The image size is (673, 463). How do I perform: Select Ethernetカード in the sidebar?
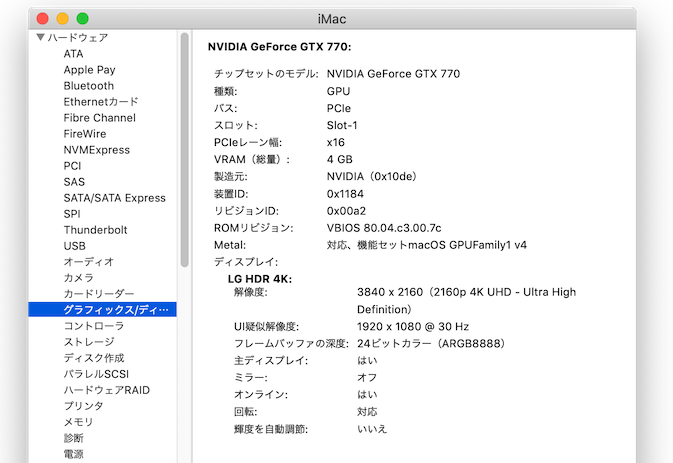point(101,102)
